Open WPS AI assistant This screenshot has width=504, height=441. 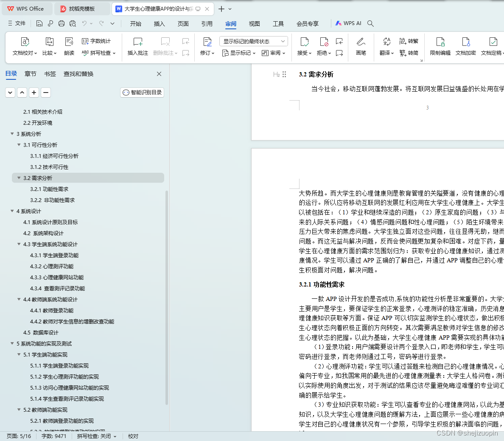tap(348, 23)
